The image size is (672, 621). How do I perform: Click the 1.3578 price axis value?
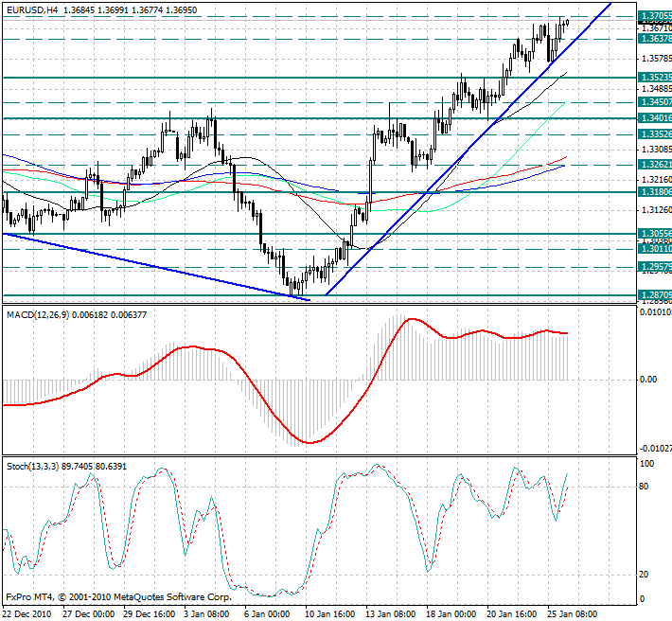click(657, 59)
